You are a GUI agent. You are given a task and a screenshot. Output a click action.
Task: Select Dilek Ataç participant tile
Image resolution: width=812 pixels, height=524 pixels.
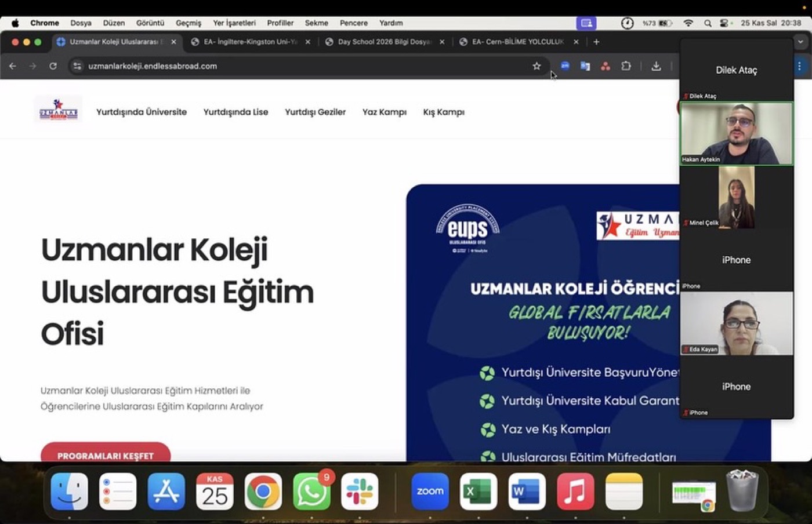(x=737, y=70)
